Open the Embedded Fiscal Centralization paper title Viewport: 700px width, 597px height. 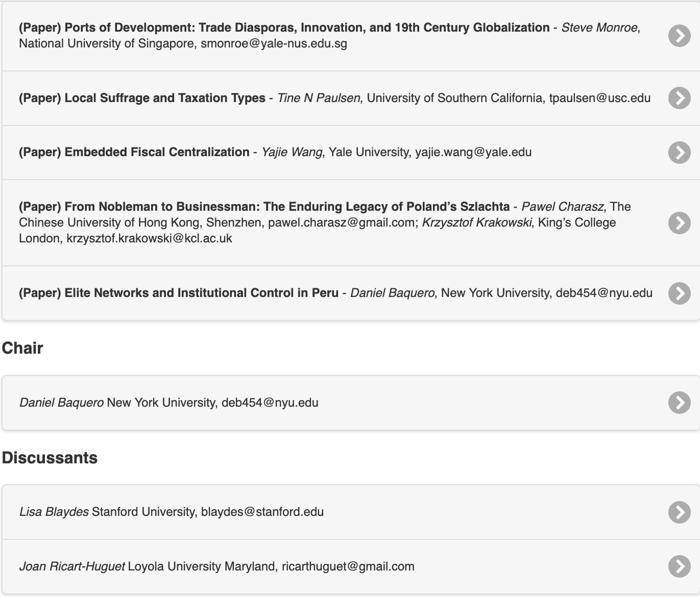tap(134, 152)
